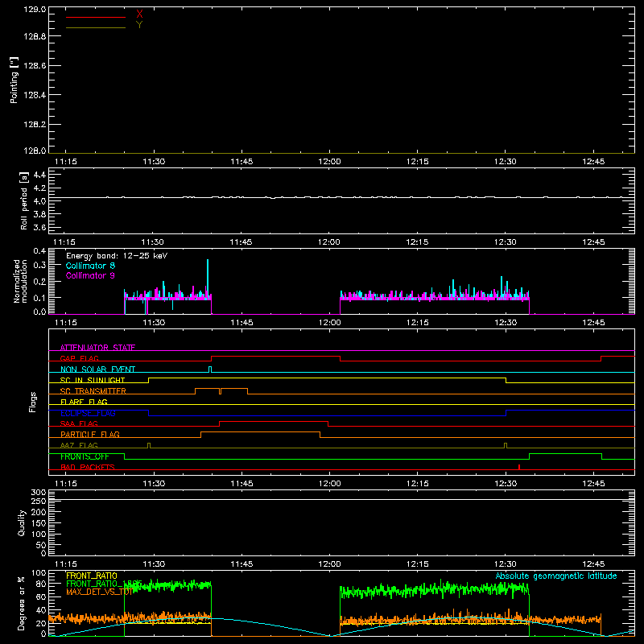
Task: Select the FLARE_FLAG label
Action: 84,402
